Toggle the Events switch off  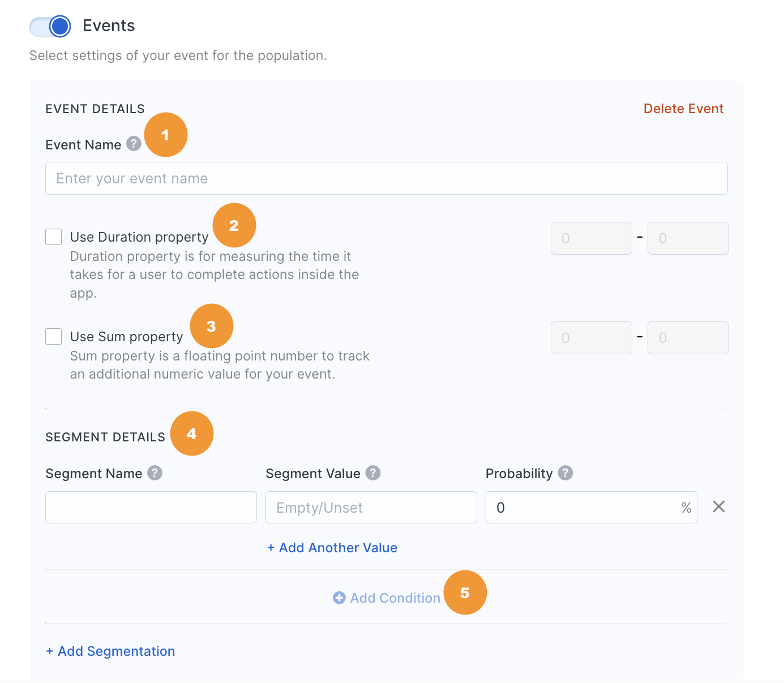tap(50, 26)
